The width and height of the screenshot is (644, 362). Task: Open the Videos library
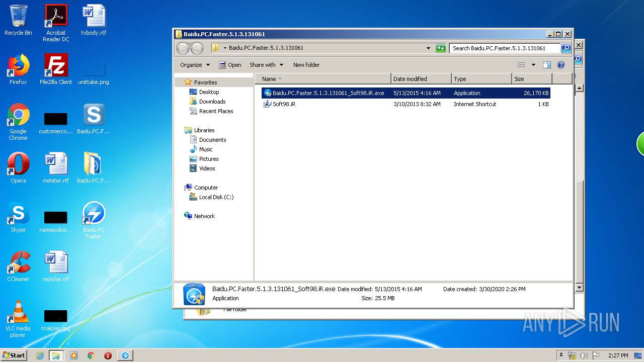pos(207,168)
